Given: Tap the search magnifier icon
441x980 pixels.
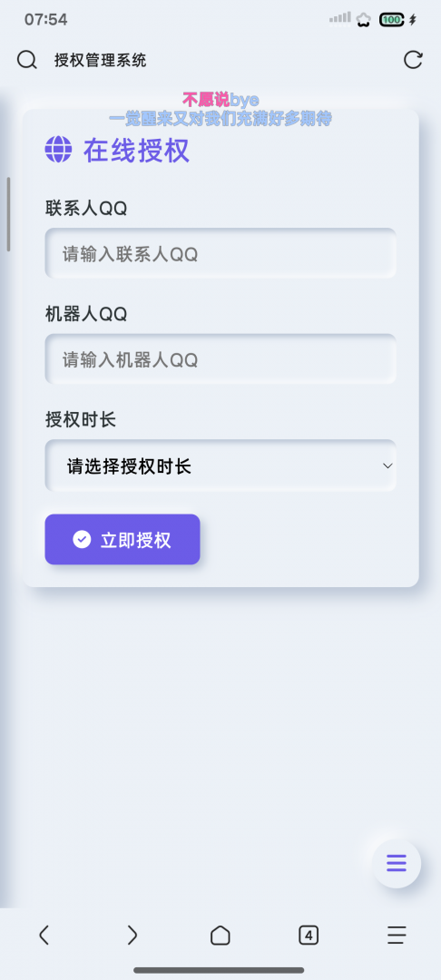Looking at the screenshot, I should tap(27, 60).
